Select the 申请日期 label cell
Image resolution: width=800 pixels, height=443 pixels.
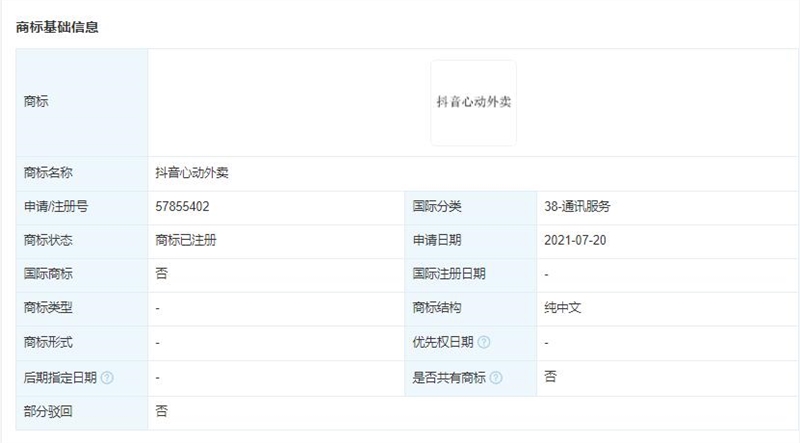pyautogui.click(x=470, y=241)
